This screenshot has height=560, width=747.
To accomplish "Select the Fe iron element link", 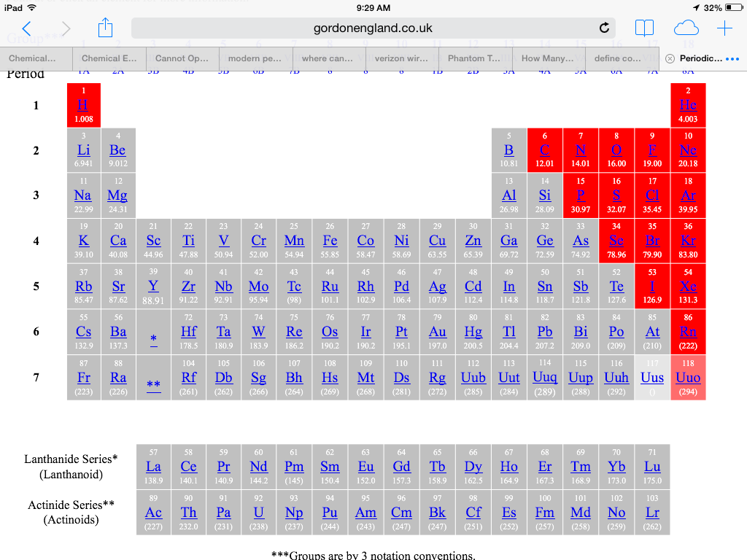I will click(330, 241).
